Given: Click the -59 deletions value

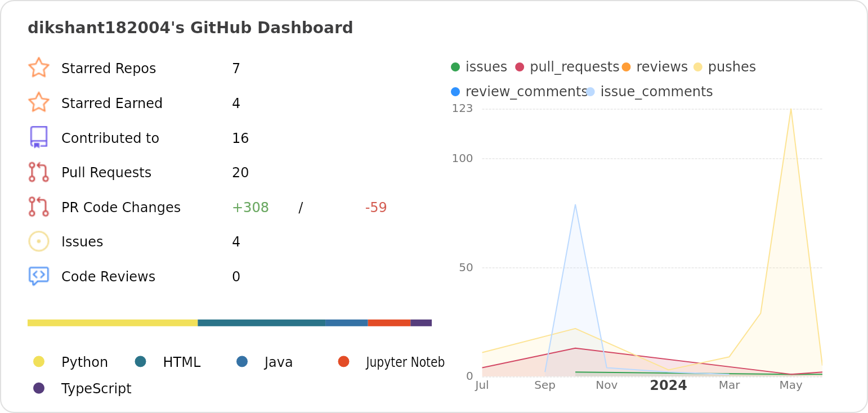Looking at the screenshot, I should click(x=376, y=208).
